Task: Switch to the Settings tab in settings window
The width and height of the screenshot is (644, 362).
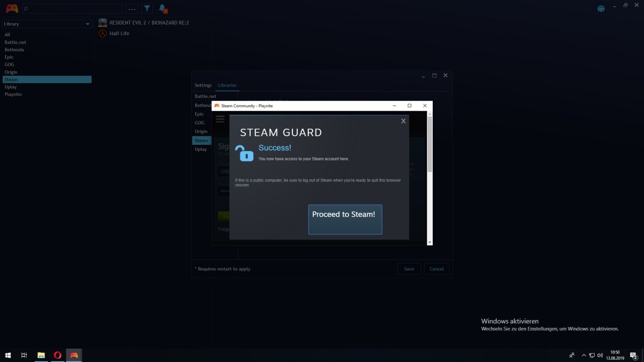Action: point(203,85)
